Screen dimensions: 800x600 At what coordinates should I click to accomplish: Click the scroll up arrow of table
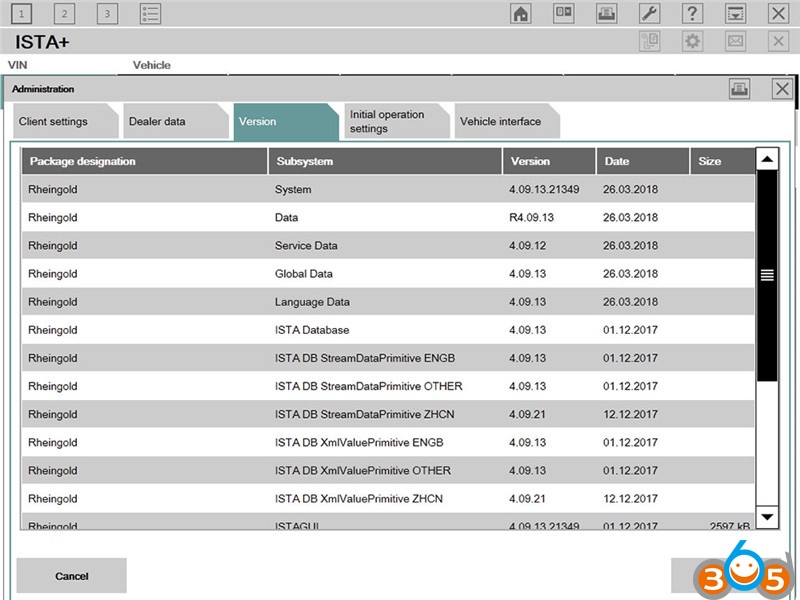tap(767, 160)
